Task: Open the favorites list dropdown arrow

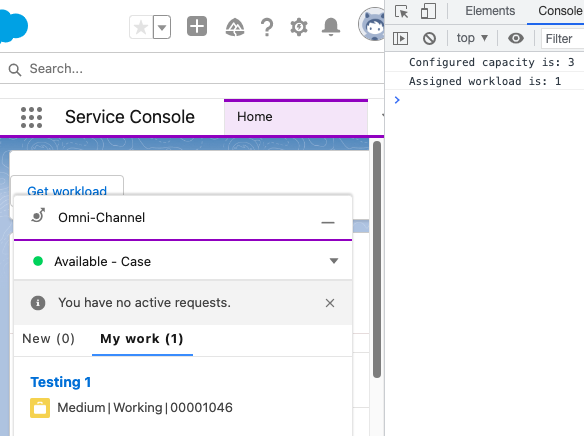Action: point(162,27)
